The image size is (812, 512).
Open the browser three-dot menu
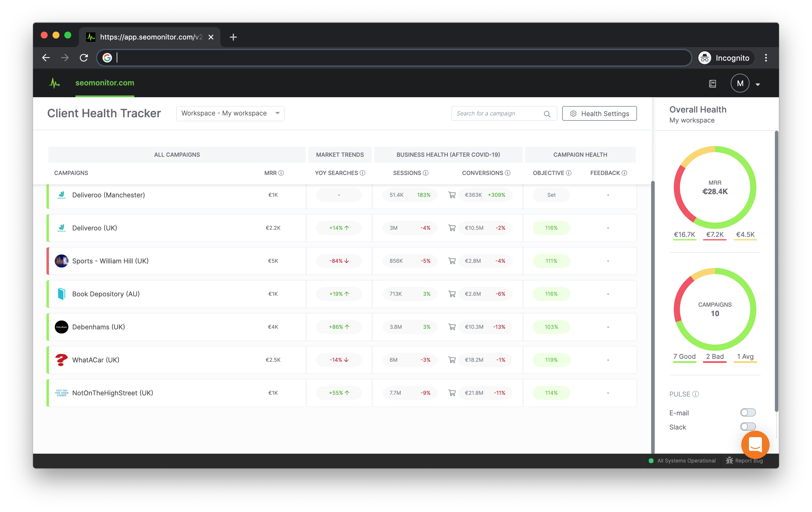click(x=766, y=58)
